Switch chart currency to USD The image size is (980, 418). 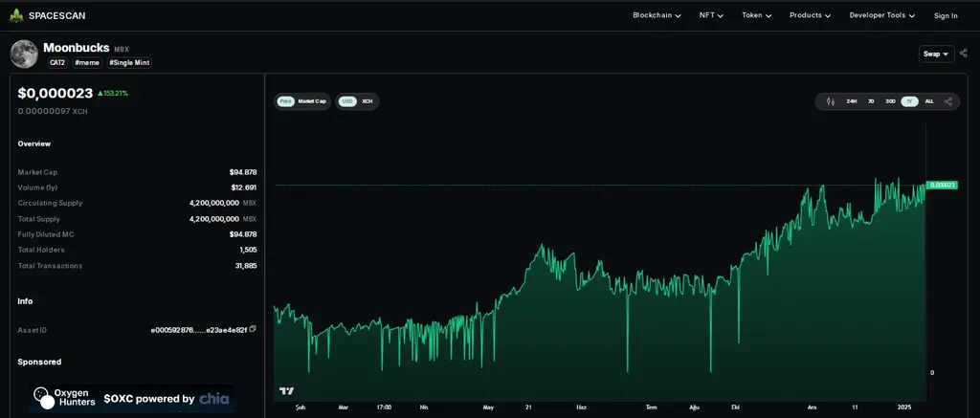pos(346,101)
